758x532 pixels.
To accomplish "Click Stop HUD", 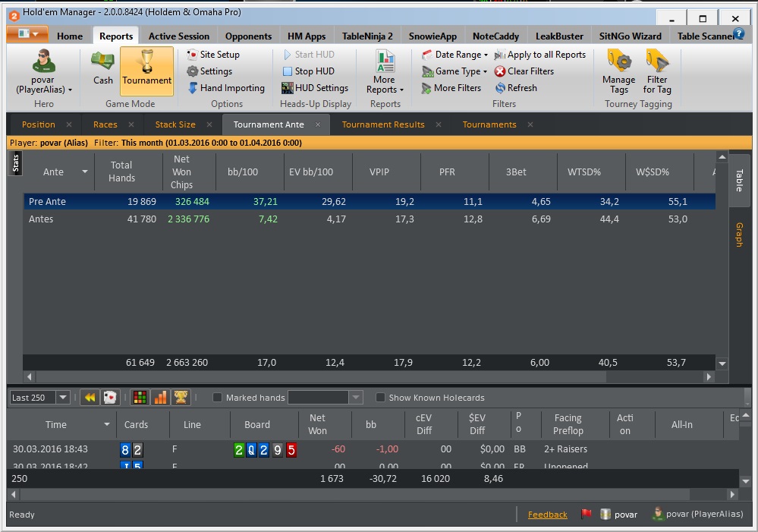I will [x=308, y=71].
